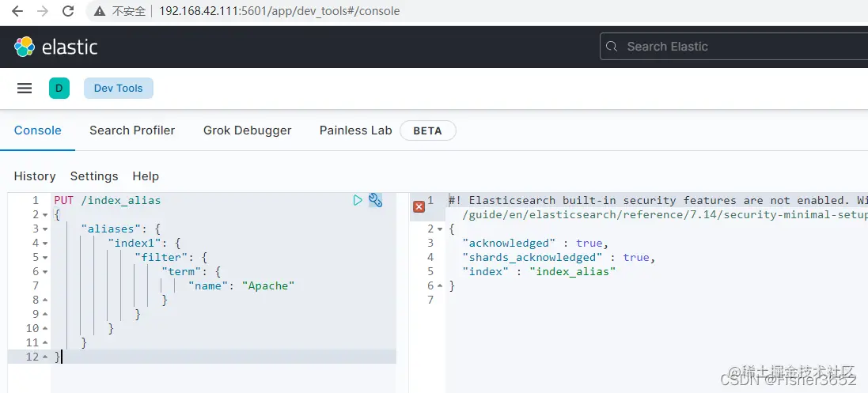868x393 pixels.
Task: Click the security-minimal-setup guide path line
Action: [665, 214]
